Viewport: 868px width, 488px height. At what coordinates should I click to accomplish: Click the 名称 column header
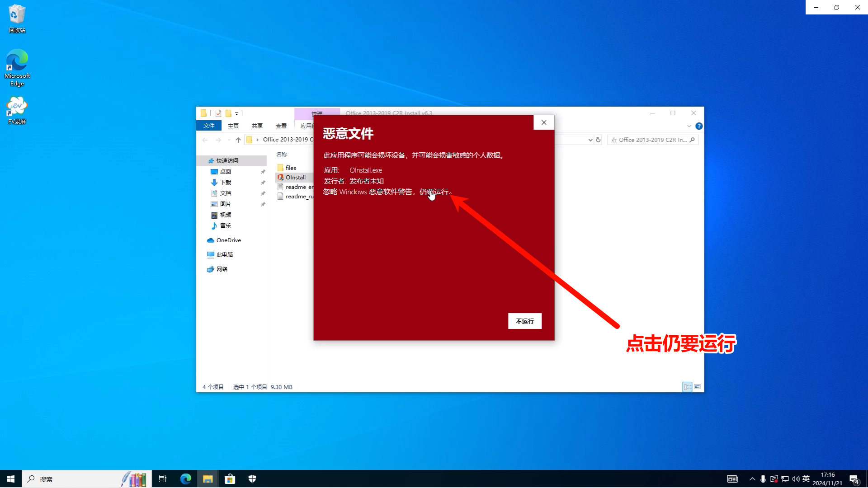(282, 155)
